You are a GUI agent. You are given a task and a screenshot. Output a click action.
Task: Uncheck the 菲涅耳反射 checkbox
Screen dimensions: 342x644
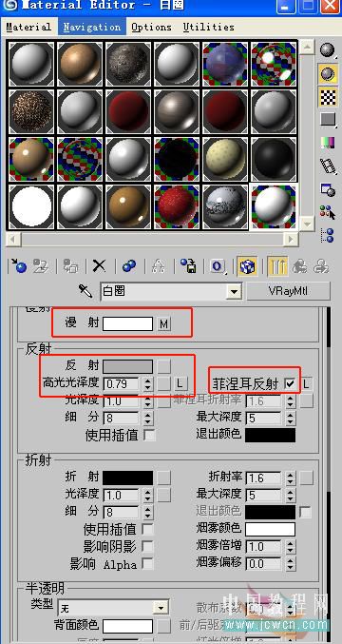tap(291, 383)
